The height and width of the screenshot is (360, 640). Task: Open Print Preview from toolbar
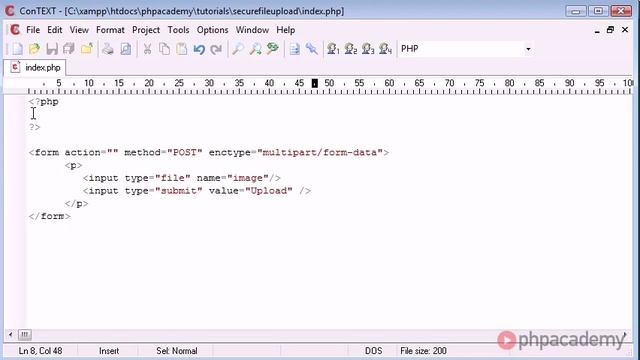point(126,49)
